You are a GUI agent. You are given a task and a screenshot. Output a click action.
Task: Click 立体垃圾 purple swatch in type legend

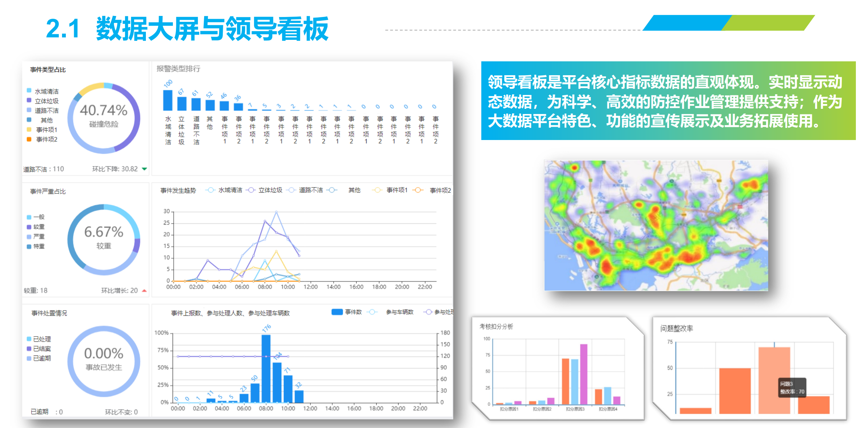(29, 101)
